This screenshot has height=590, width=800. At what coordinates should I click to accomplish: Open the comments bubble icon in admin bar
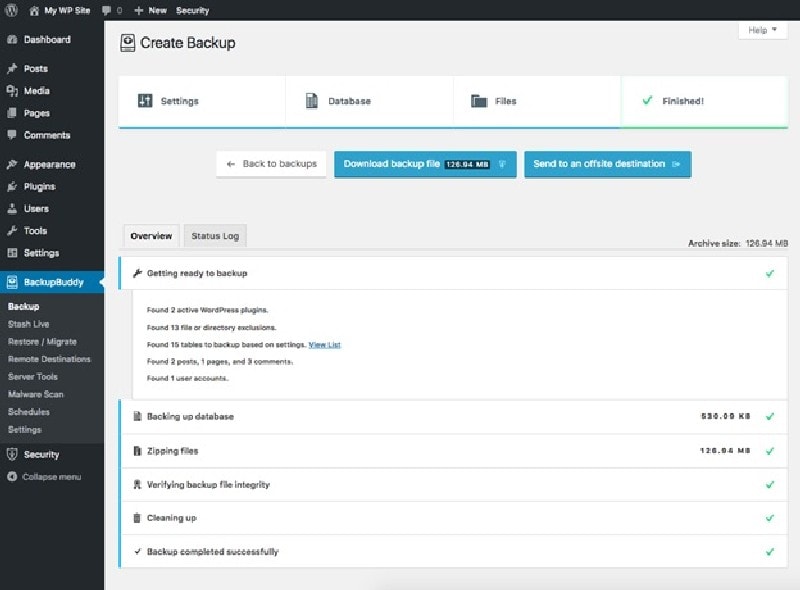106,10
